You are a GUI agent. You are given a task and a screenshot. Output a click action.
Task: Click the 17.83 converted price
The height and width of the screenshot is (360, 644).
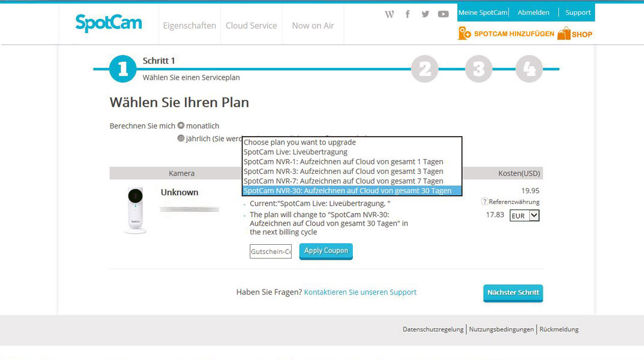click(x=495, y=215)
